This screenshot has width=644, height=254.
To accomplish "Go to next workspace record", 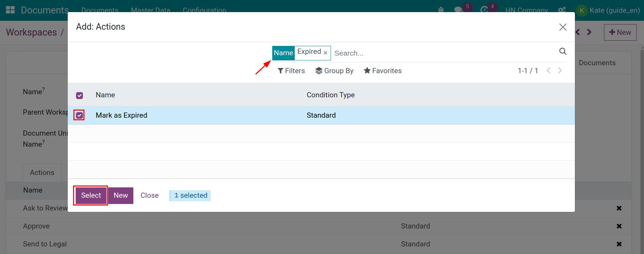I will point(589,32).
